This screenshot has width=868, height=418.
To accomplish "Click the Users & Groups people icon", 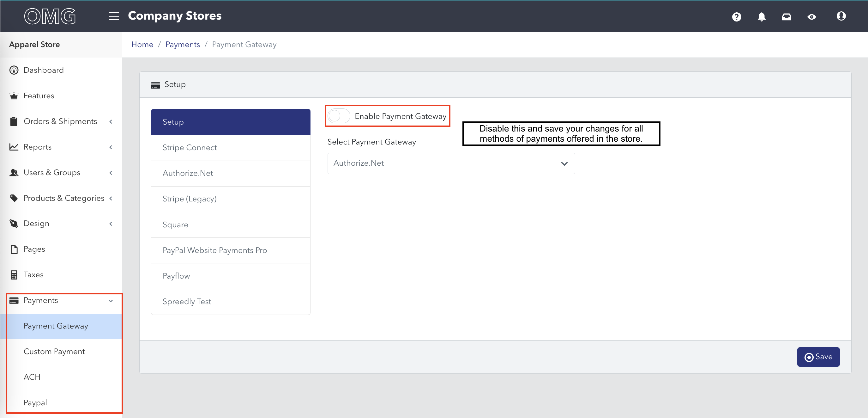I will pyautogui.click(x=14, y=172).
